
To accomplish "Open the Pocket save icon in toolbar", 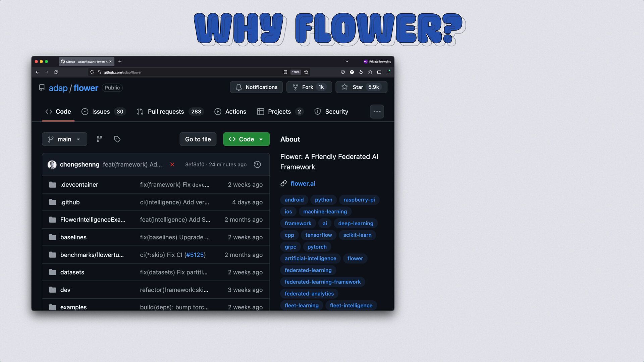I will click(343, 72).
